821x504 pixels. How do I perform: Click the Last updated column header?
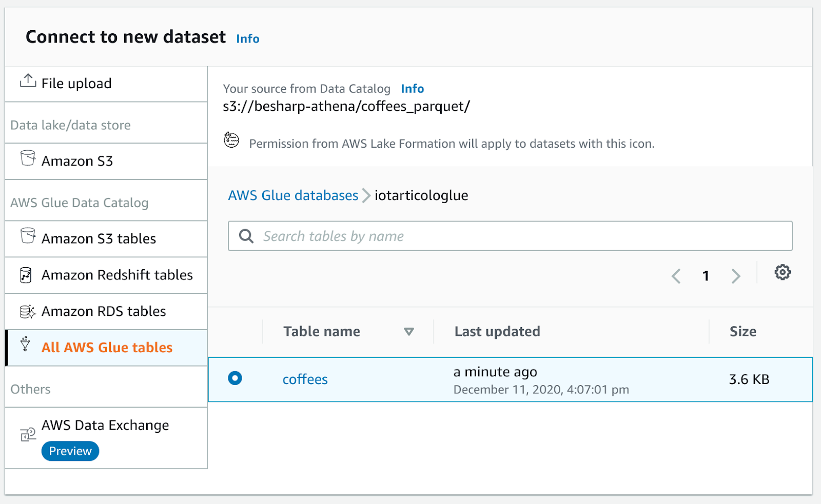(497, 332)
